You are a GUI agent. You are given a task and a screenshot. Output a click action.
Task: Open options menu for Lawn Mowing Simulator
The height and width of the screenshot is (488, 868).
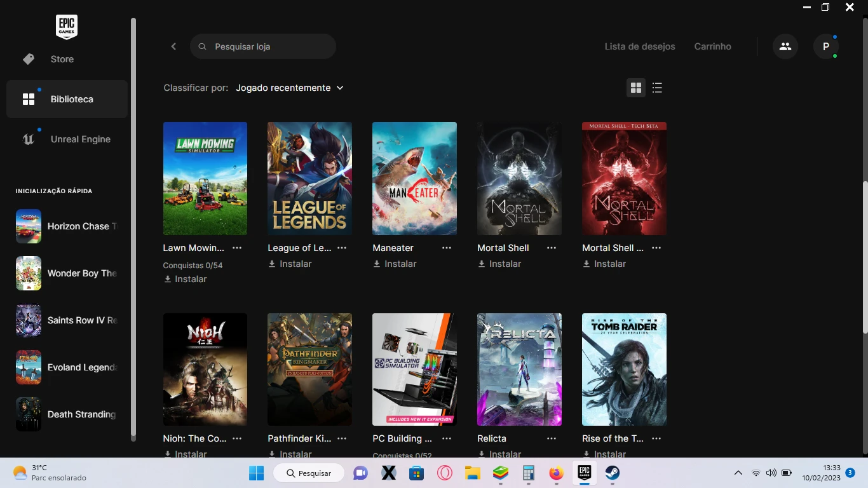pos(237,248)
